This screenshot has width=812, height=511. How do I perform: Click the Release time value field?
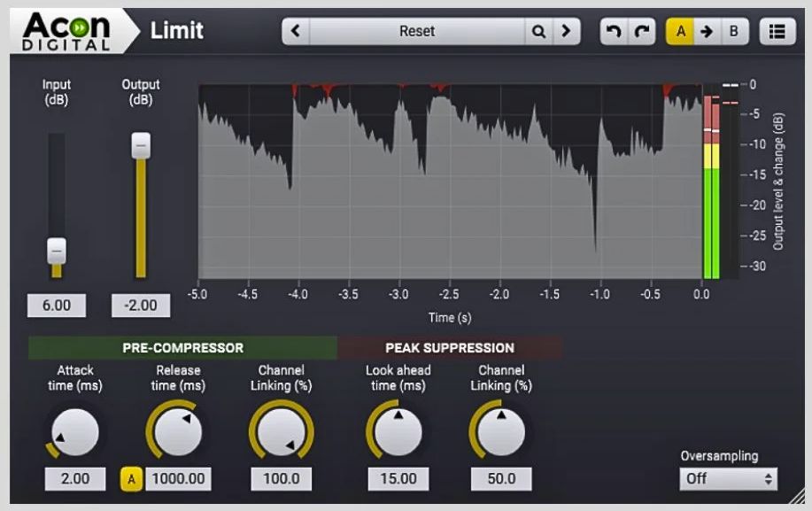(x=179, y=479)
